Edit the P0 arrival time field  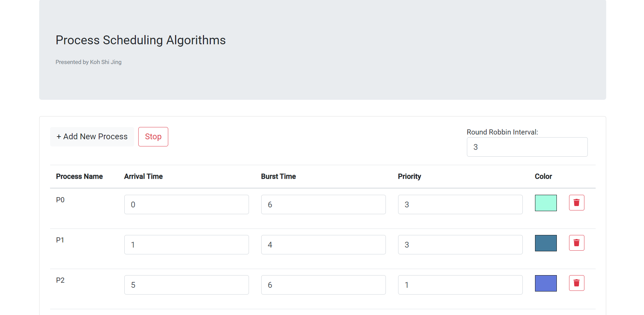tap(187, 205)
